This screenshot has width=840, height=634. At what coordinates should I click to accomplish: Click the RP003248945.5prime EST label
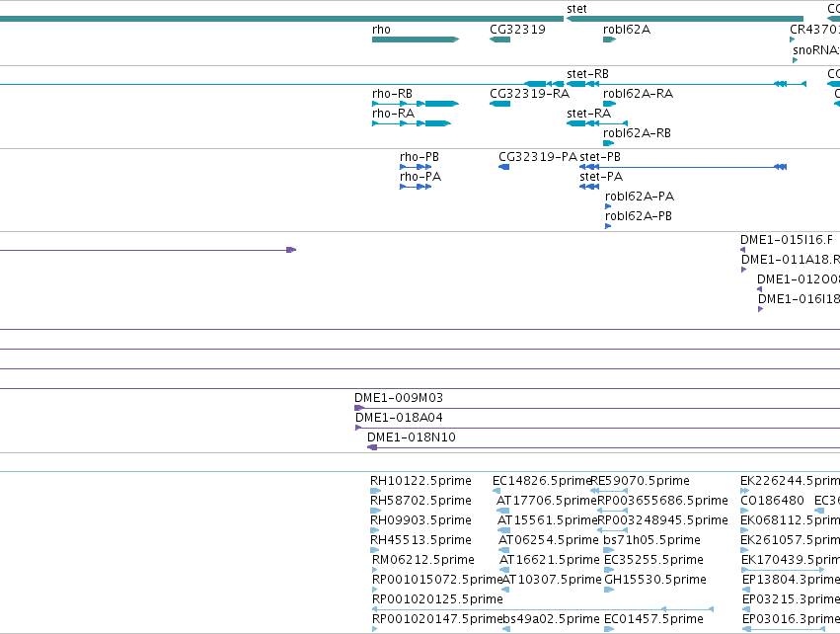coord(662,520)
